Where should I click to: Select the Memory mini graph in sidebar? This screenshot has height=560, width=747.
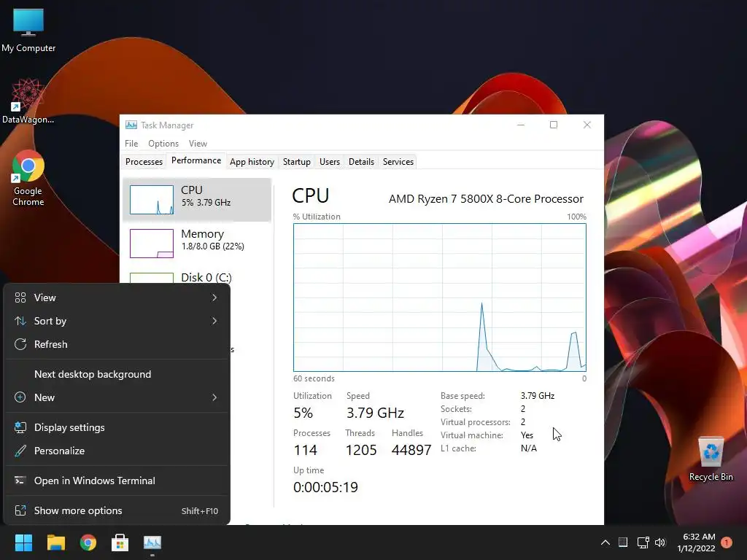click(152, 244)
